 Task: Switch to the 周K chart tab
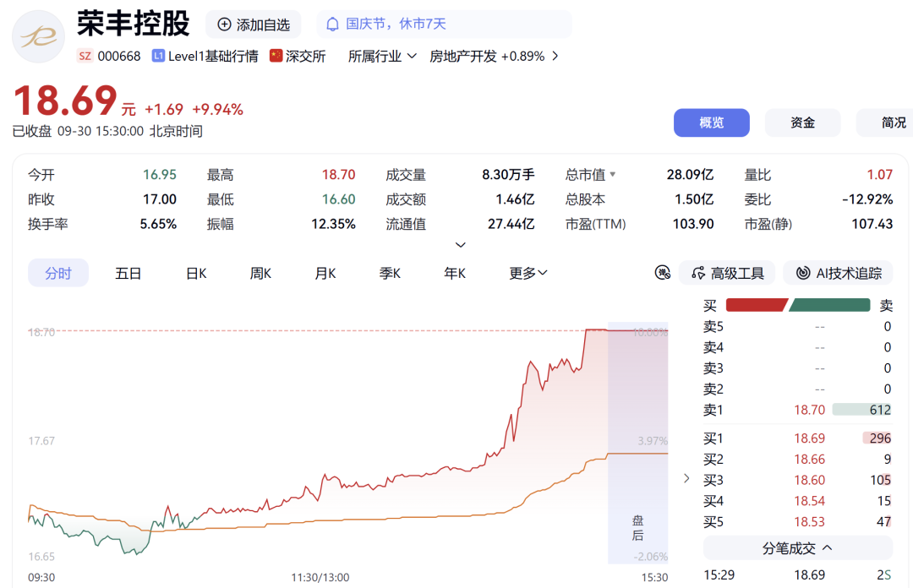click(x=261, y=273)
